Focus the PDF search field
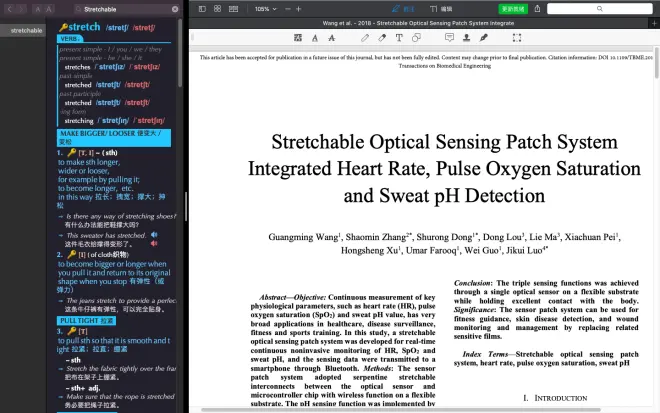This screenshot has width=660, height=413. click(x=599, y=9)
